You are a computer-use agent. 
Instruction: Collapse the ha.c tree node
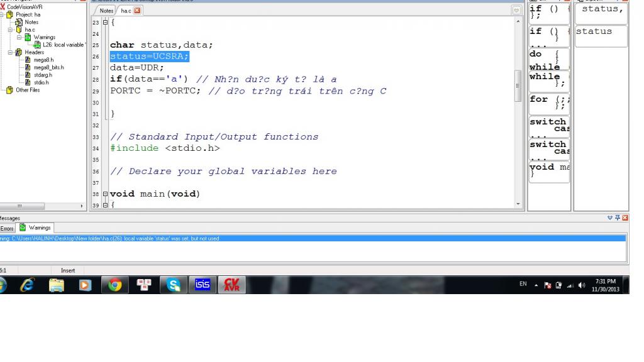click(10, 30)
